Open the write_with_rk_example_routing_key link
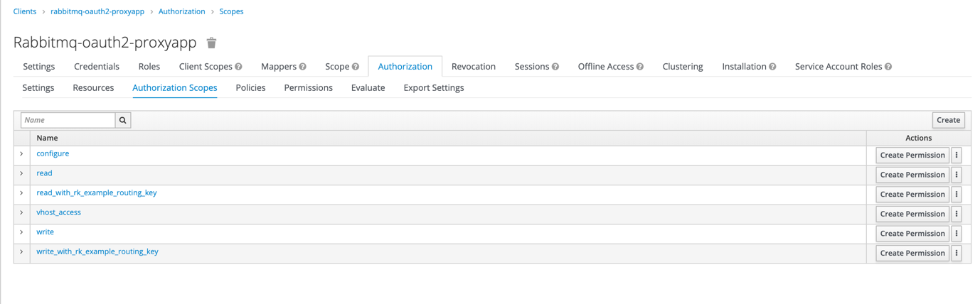The image size is (980, 304). tap(97, 251)
